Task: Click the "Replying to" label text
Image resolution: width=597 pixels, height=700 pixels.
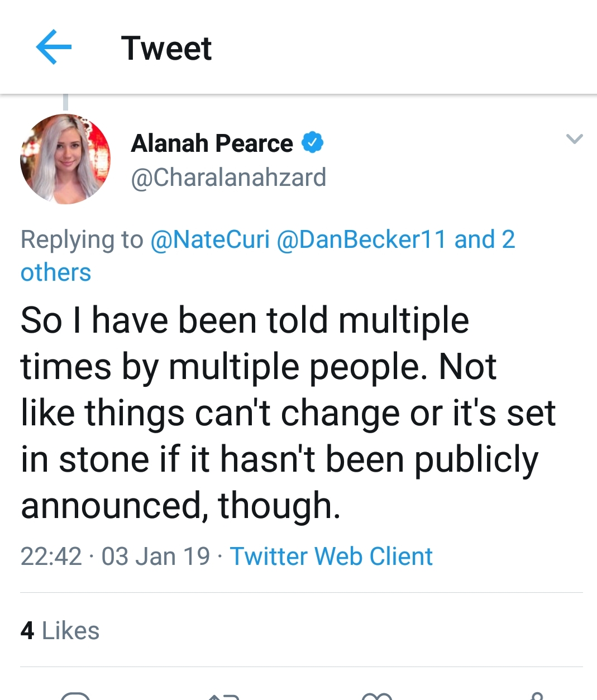Action: coord(82,239)
